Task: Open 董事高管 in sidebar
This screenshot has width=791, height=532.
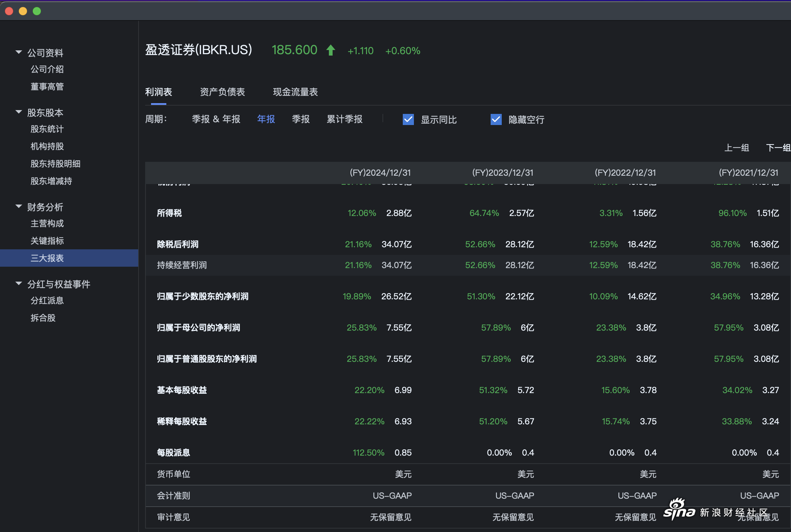Action: [47, 86]
